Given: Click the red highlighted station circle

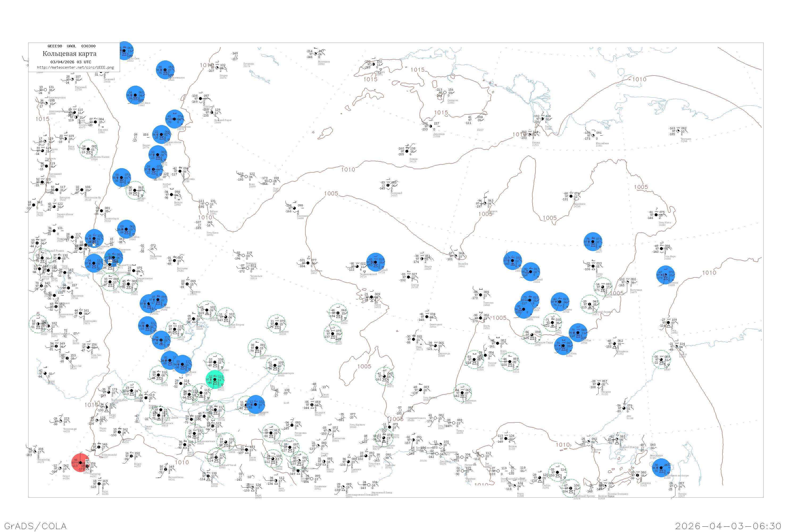Looking at the screenshot, I should pyautogui.click(x=81, y=463).
